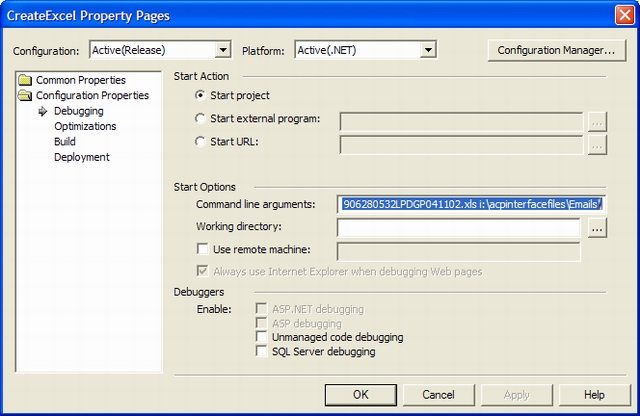Enable the Use remote machine checkbox
Image resolution: width=640 pixels, height=416 pixels.
tap(202, 249)
